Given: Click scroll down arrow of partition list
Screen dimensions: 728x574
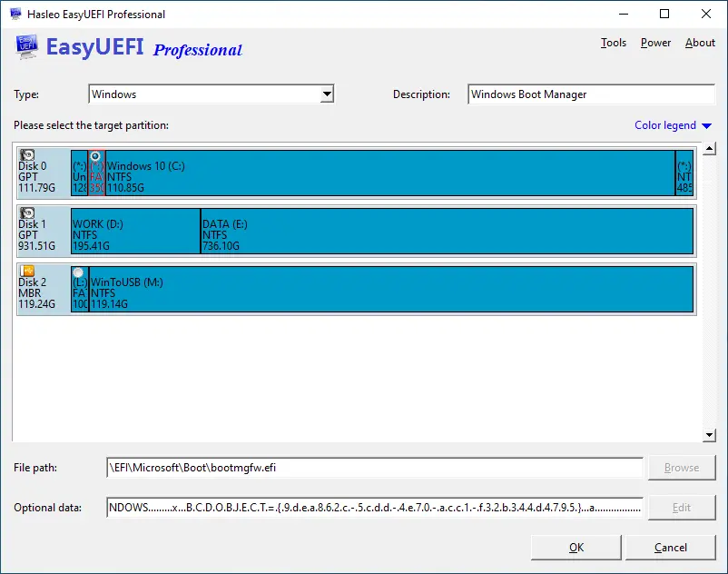Looking at the screenshot, I should coord(710,436).
